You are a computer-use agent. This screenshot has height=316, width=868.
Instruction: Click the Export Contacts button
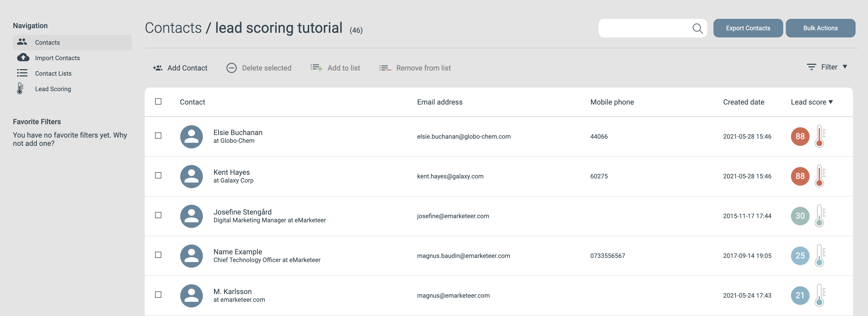748,28
